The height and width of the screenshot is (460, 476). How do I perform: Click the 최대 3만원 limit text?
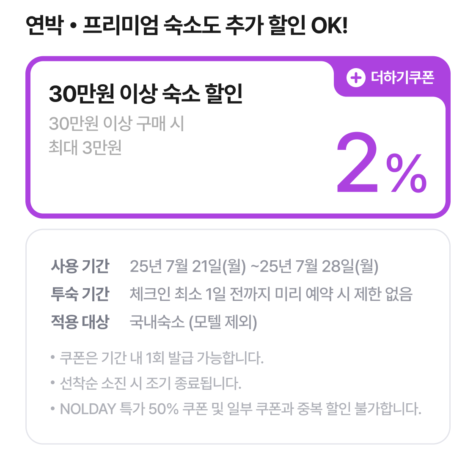coord(85,147)
